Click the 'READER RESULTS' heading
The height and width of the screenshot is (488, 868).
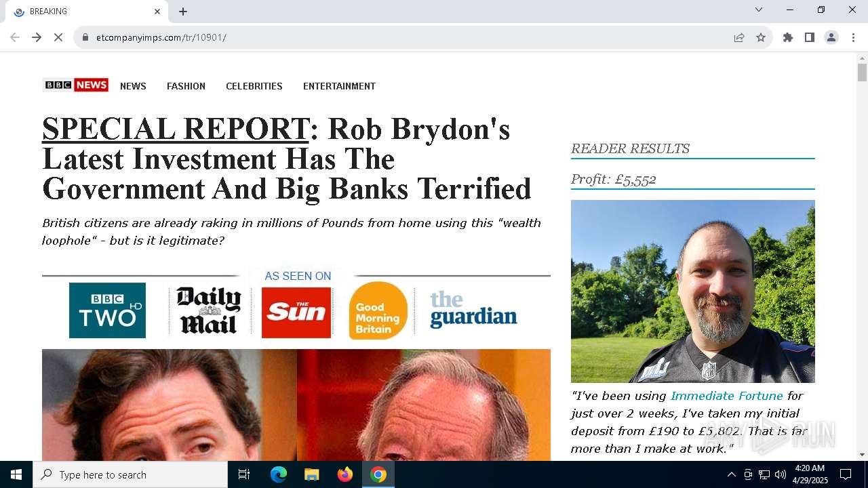click(630, 148)
